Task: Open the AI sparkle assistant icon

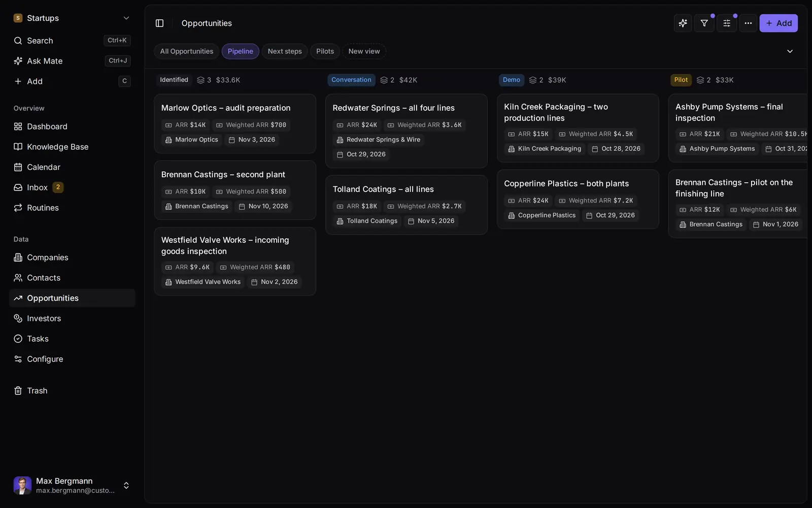Action: 683,23
